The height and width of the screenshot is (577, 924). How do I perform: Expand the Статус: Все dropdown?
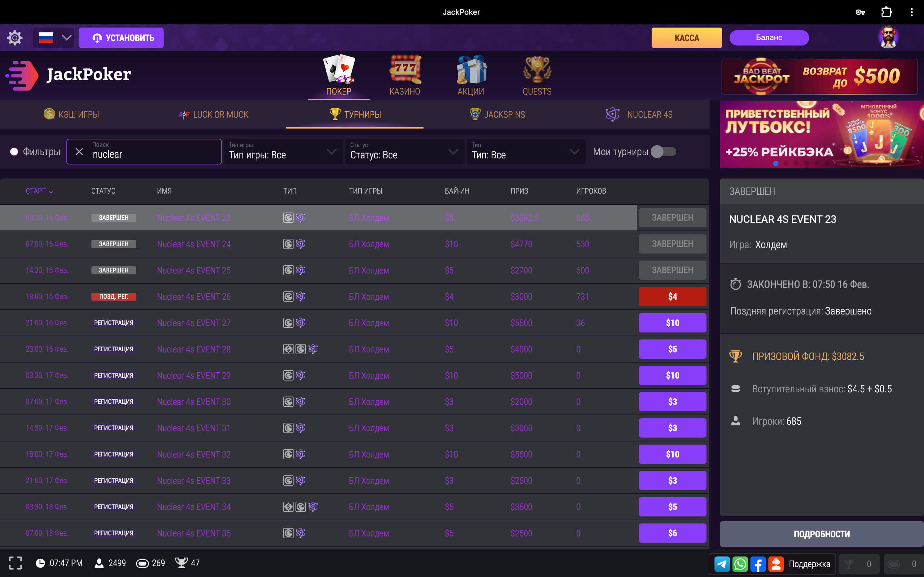tap(404, 152)
